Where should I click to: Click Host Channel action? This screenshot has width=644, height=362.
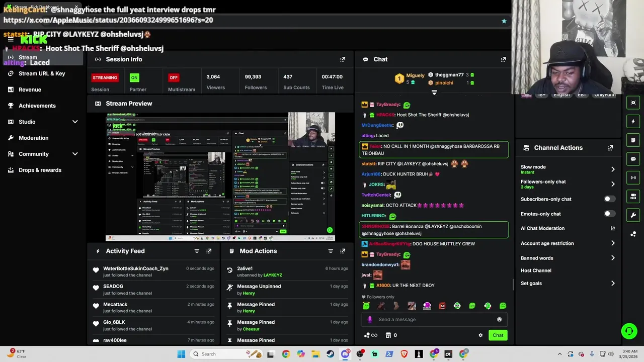tap(536, 270)
